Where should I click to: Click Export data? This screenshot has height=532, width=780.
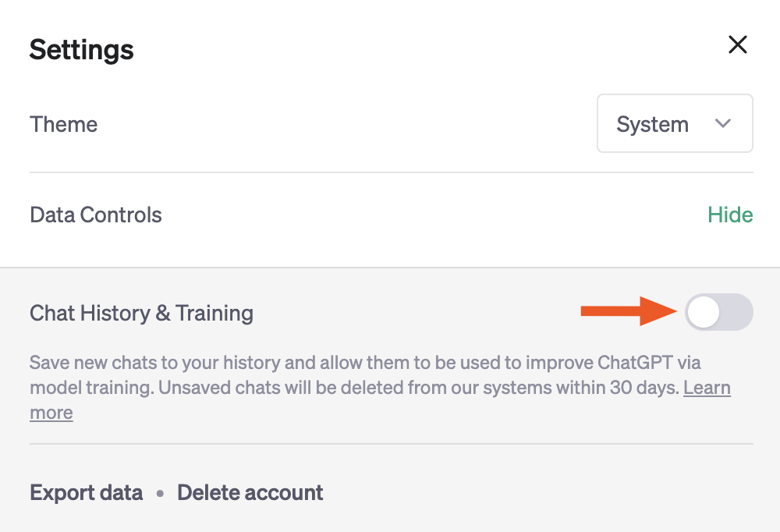click(x=86, y=492)
